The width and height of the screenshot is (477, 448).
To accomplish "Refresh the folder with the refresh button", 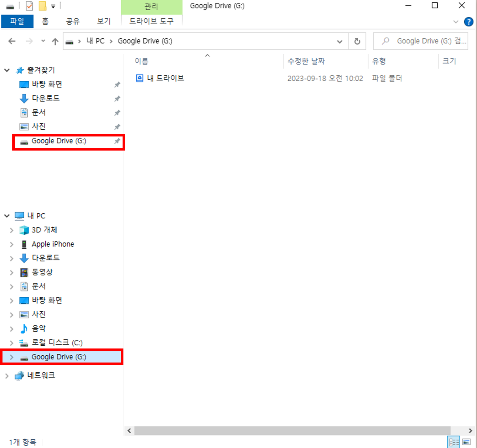I will [x=357, y=41].
